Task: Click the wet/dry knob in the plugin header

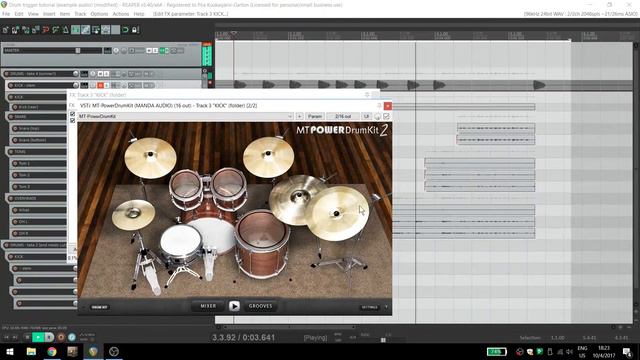Action: (378, 116)
